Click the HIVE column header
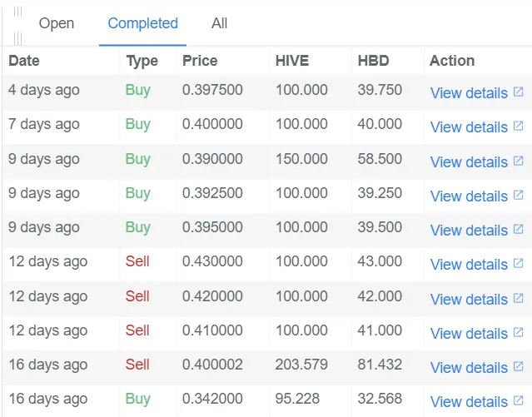Screen dimensions: 532x417 tap(292, 61)
